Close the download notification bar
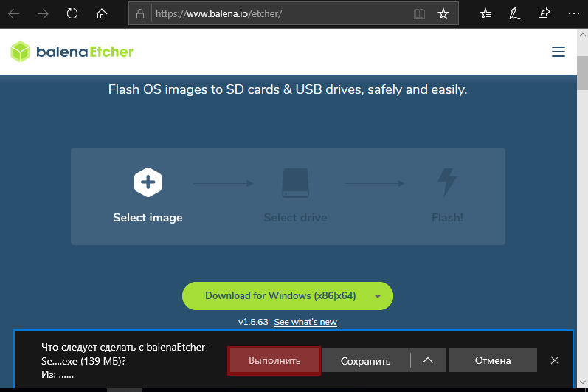This screenshot has height=392, width=588. tap(555, 360)
